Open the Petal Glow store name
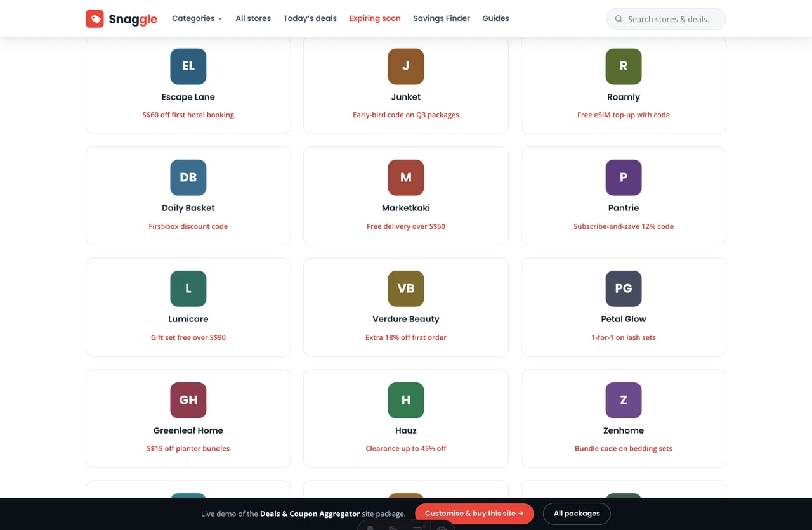Screen dimensions: 812x530 (624, 319)
